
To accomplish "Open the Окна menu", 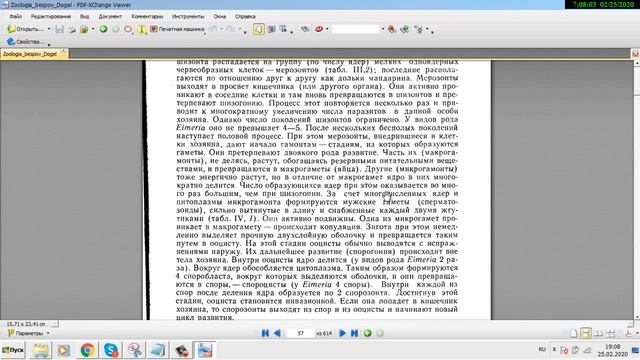I will click(x=220, y=16).
